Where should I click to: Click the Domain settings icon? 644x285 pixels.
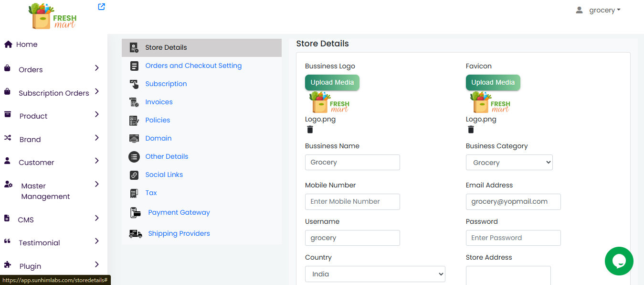tap(134, 139)
